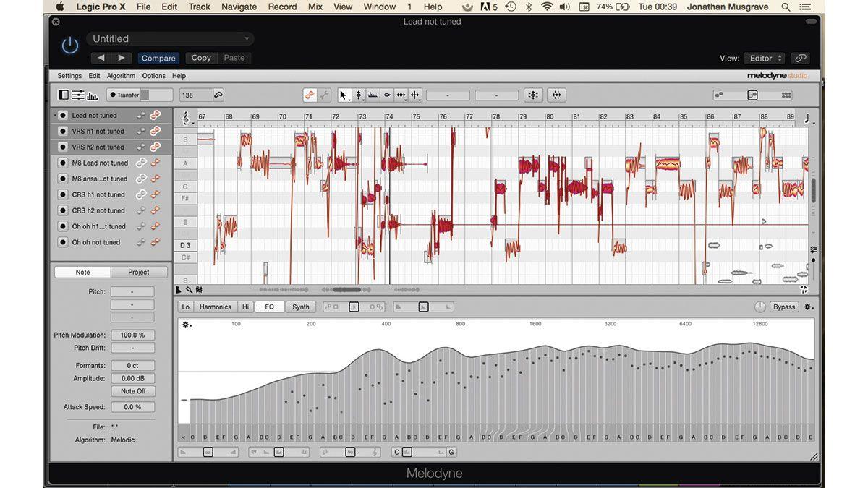
Task: Toggle reference for M8 Lead not tuned
Action: 141,163
